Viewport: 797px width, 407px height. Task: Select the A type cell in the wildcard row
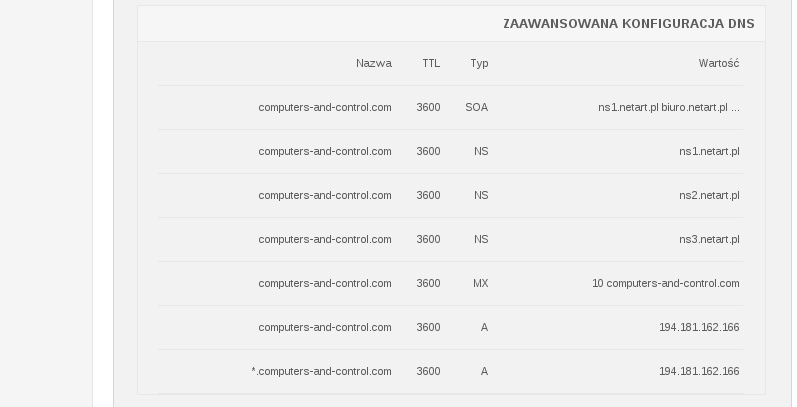(484, 371)
